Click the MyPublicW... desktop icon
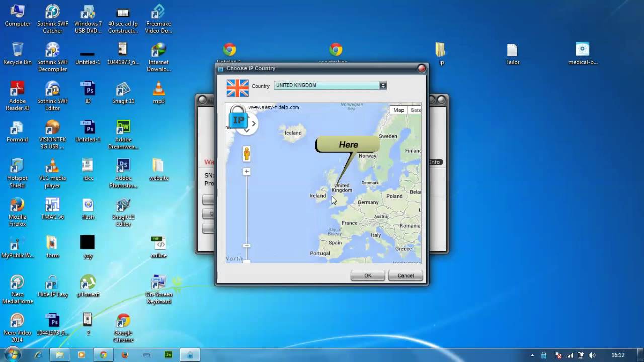This screenshot has width=644, height=362. click(18, 247)
